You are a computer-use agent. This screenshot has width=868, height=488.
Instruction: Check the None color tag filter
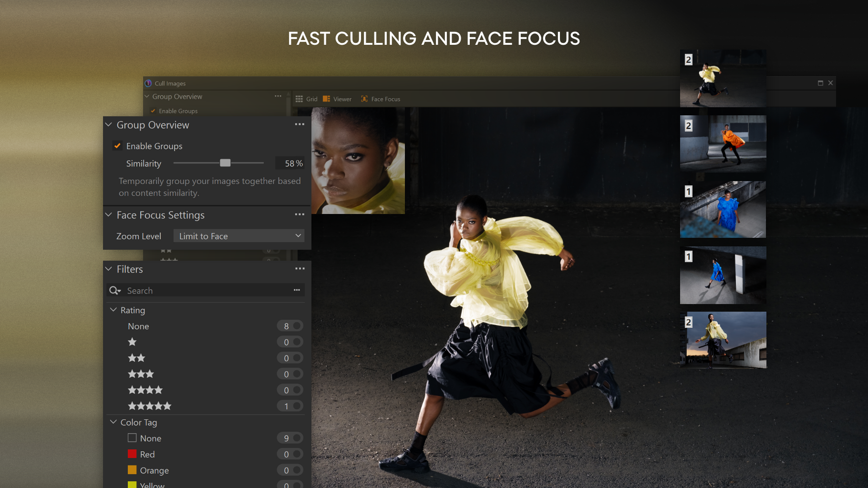(132, 438)
